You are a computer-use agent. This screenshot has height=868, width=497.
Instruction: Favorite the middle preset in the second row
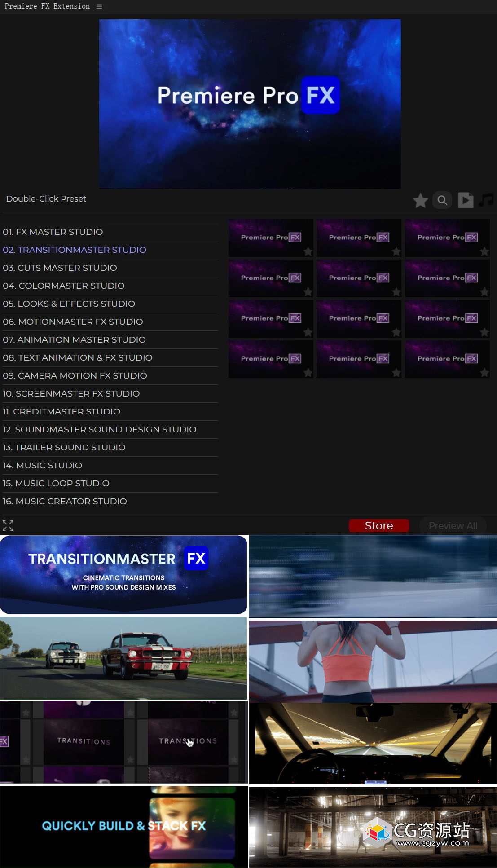(396, 292)
